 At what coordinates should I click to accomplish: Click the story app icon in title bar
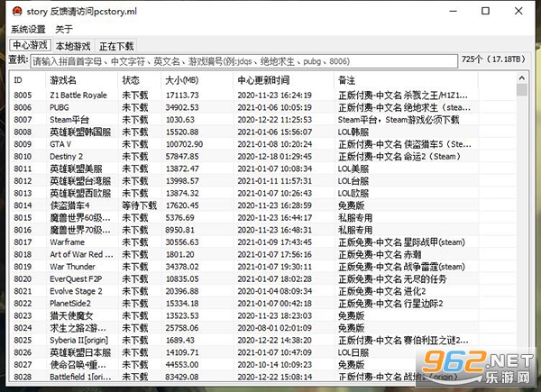click(17, 12)
